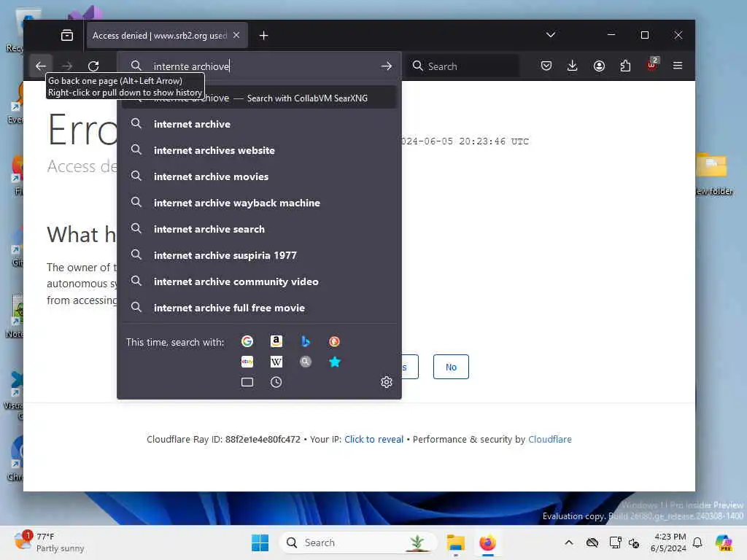This screenshot has height=560, width=747.
Task: Search this time with eBay
Action: [x=247, y=362]
